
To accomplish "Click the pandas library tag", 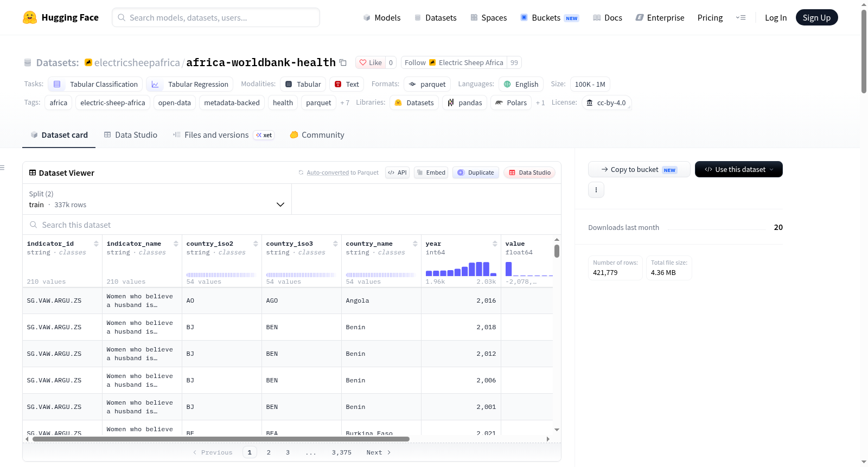I will [x=464, y=103].
